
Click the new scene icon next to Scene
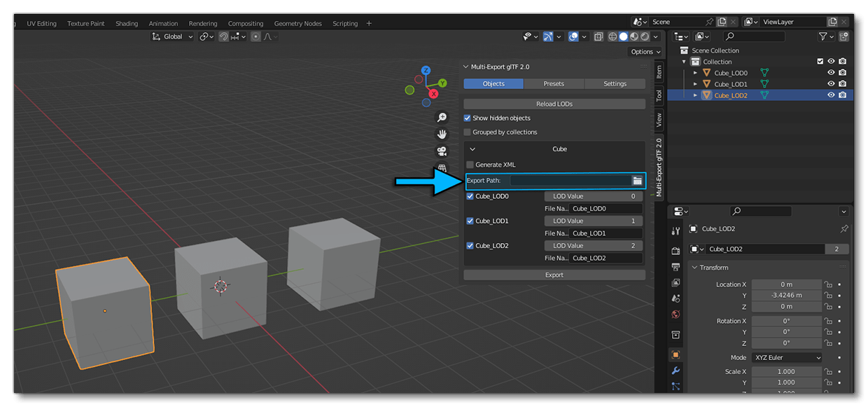pos(722,22)
